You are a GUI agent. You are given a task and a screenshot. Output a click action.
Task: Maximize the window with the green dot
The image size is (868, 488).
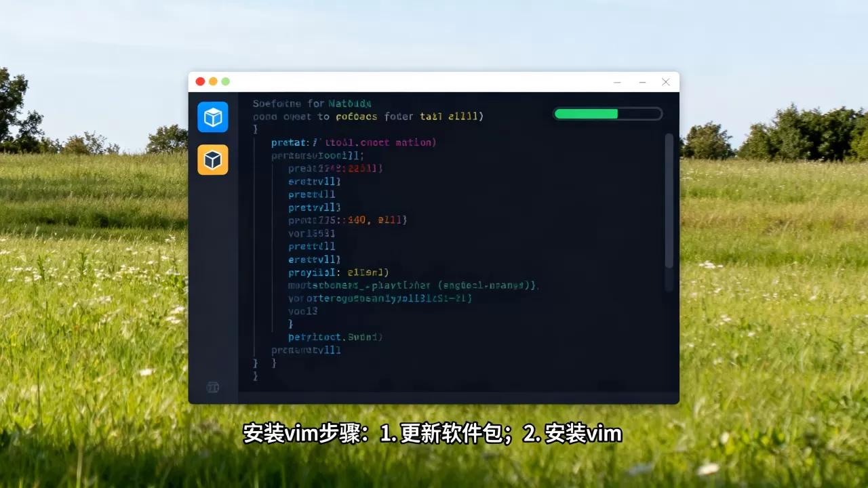click(x=226, y=81)
